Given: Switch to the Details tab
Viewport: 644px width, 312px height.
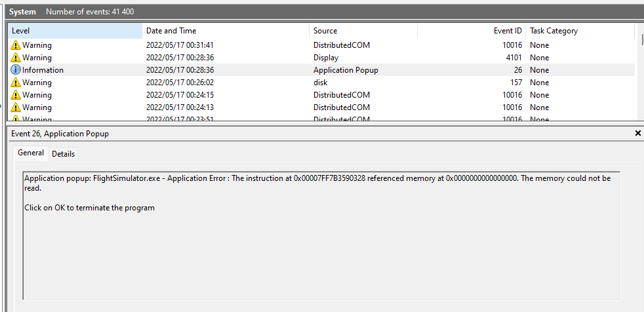Looking at the screenshot, I should tap(64, 154).
